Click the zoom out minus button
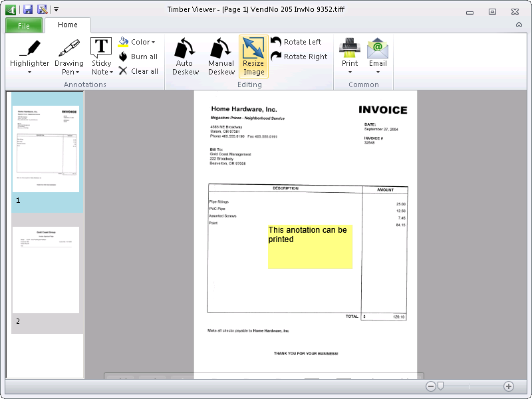Screen dimensions: 532x399 (430, 386)
